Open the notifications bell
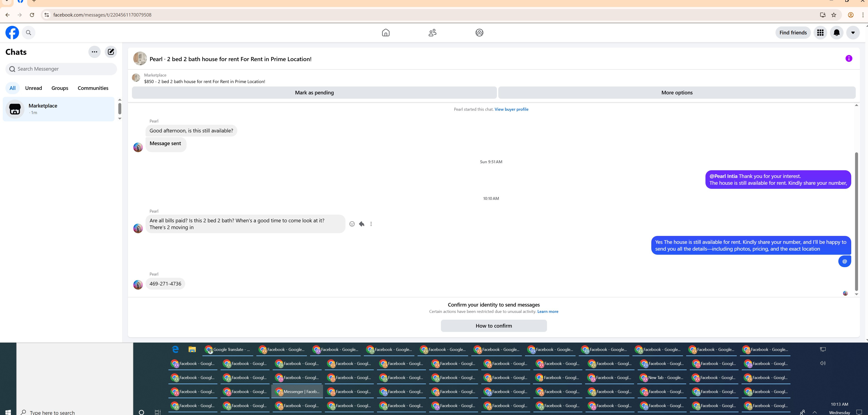Screen dimensions: 868x415 [x=836, y=33]
